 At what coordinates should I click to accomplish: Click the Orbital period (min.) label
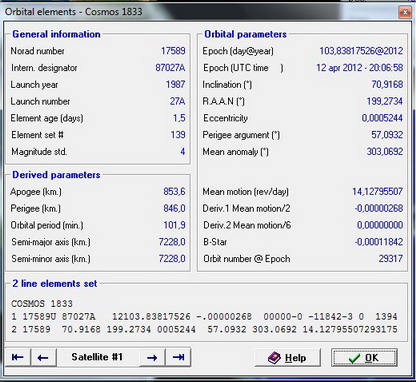tap(47, 225)
